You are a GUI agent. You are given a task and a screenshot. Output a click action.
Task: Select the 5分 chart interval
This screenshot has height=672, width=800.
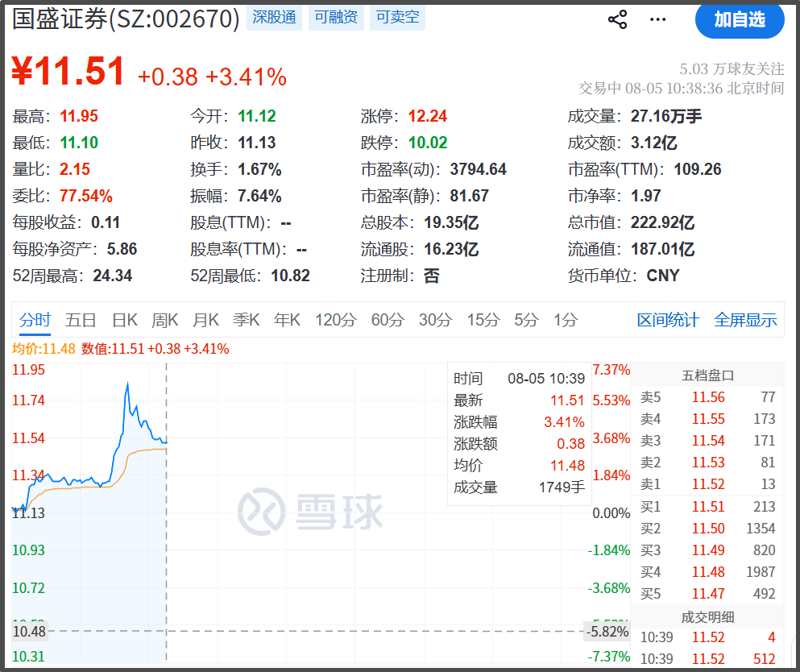point(527,320)
